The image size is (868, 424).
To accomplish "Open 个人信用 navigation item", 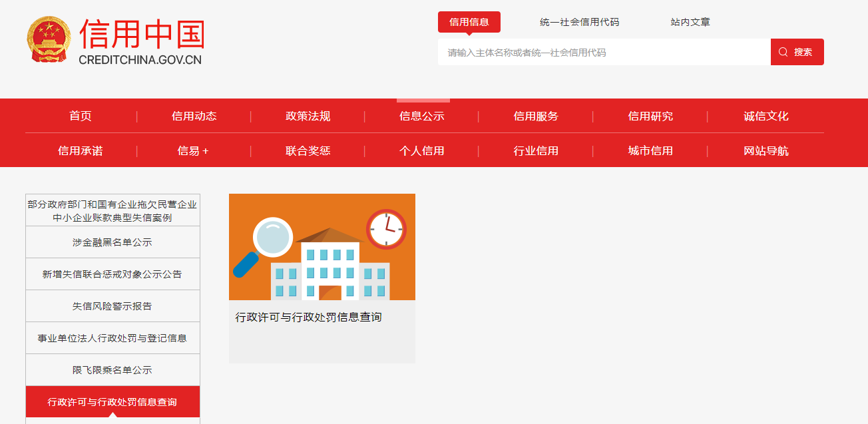I will tap(421, 150).
